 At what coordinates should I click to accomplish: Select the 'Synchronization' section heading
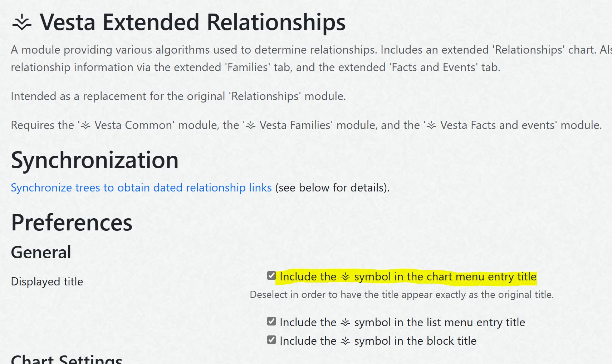[95, 160]
